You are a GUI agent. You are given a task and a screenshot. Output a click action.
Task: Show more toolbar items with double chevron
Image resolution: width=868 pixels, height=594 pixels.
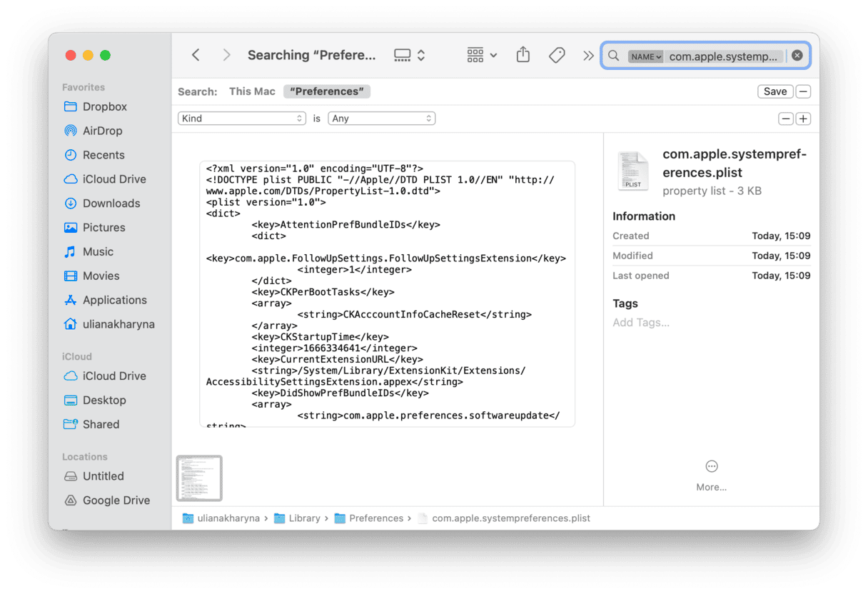pyautogui.click(x=588, y=56)
